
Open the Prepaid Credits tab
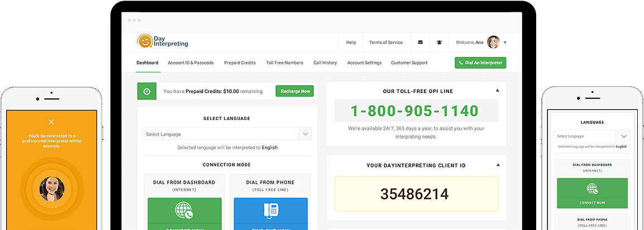tap(240, 63)
